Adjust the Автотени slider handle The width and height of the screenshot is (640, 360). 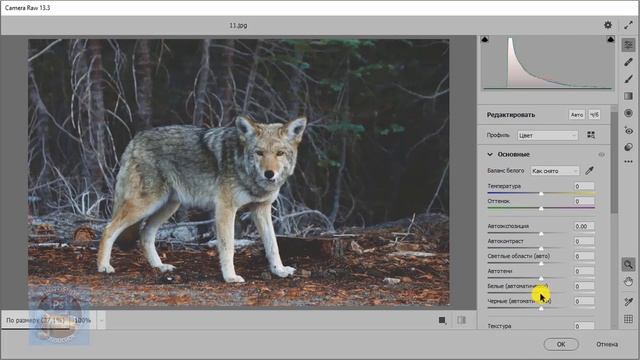click(x=541, y=278)
